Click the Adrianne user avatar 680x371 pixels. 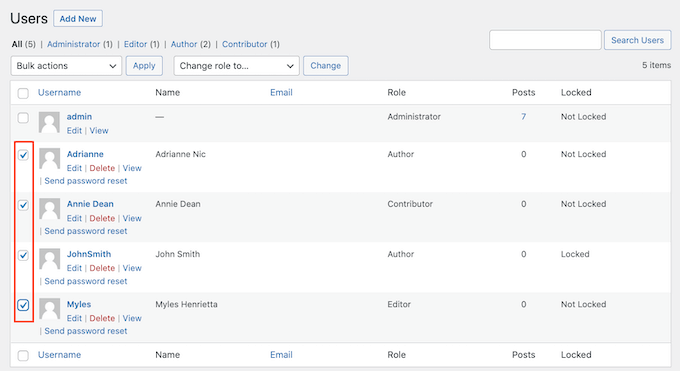49,159
